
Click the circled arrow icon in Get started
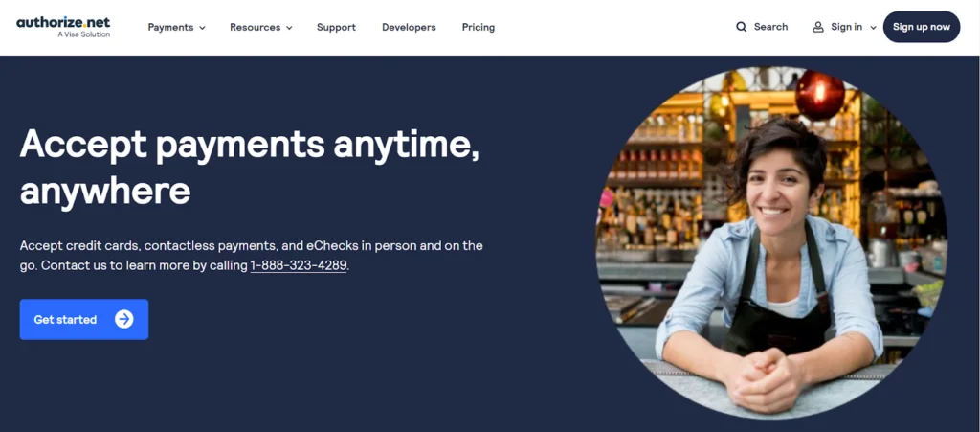tap(124, 320)
